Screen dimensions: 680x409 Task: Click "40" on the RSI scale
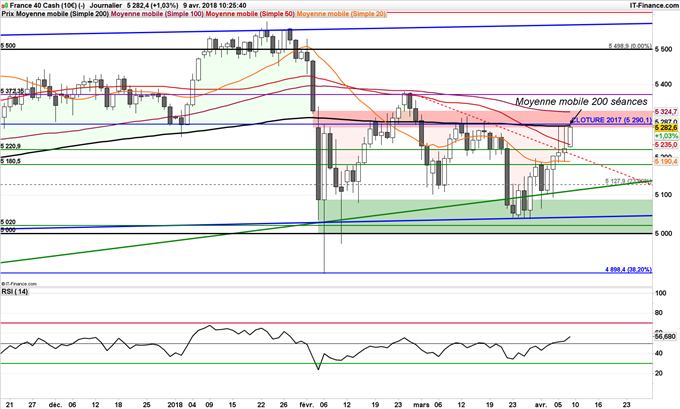tap(659, 353)
